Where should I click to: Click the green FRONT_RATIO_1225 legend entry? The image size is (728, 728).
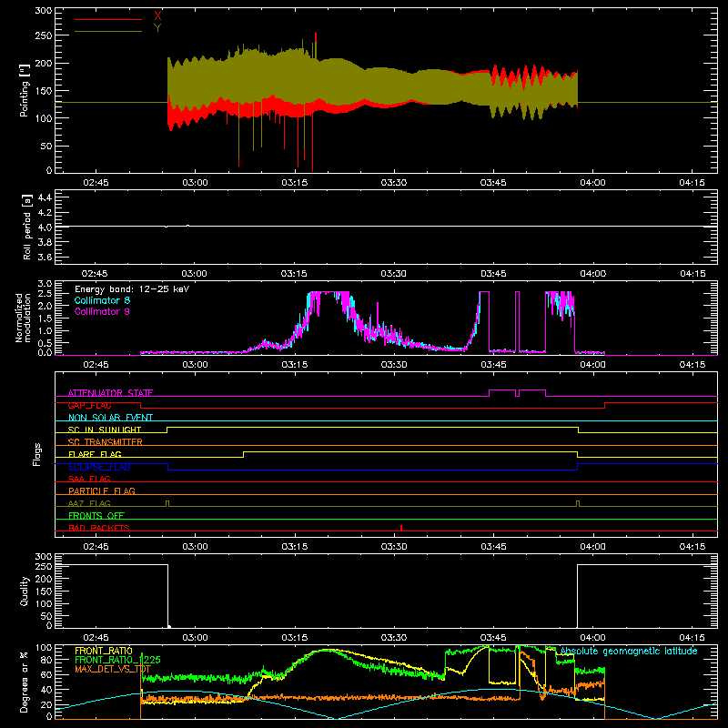click(x=117, y=660)
